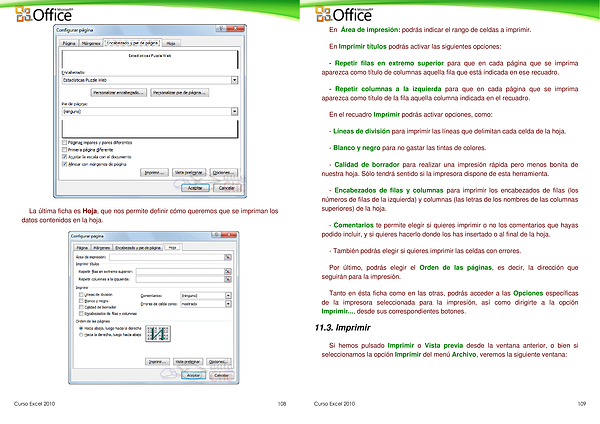Click range selector icon beside Área de impresión
Screen dimensions: 600x424
click(x=228, y=257)
